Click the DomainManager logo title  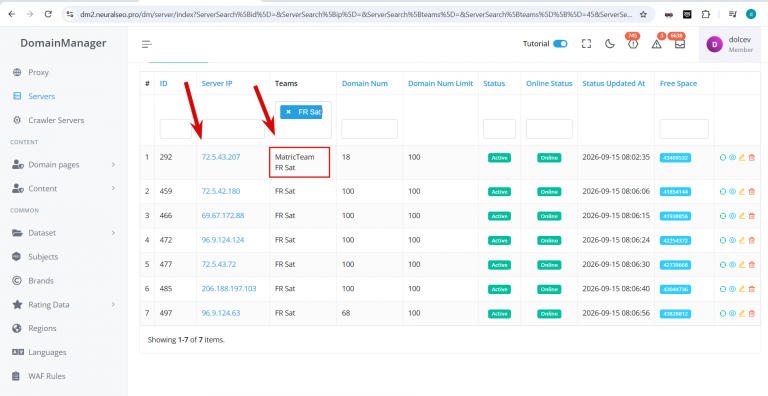tap(63, 43)
